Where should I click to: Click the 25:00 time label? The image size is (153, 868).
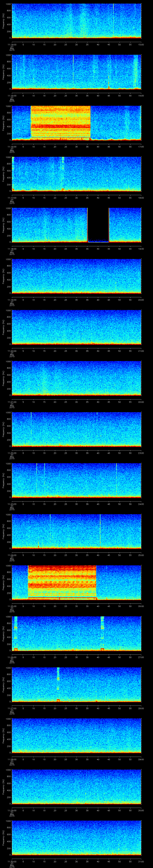(x=141, y=555)
